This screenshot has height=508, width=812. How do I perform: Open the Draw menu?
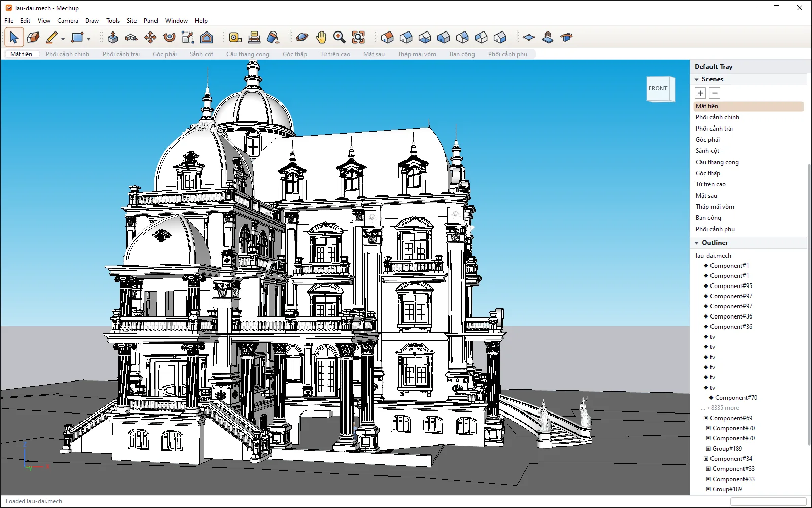pyautogui.click(x=92, y=21)
